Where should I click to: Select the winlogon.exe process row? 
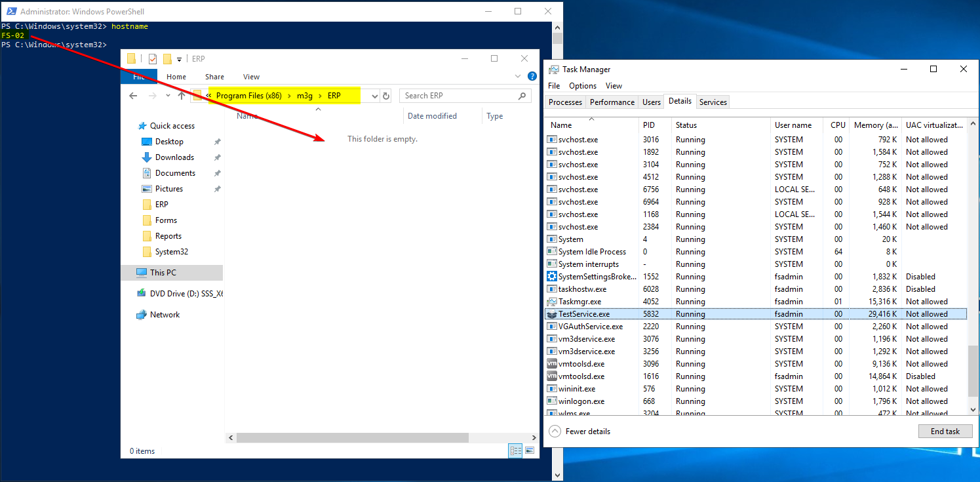pos(756,401)
